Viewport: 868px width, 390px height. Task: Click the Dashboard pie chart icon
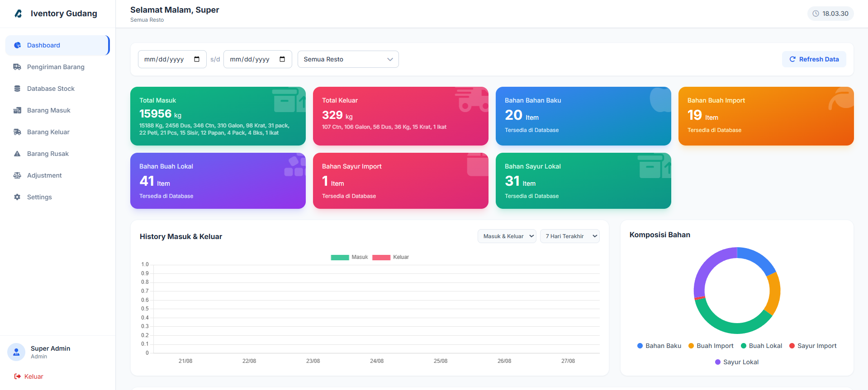[x=17, y=45]
